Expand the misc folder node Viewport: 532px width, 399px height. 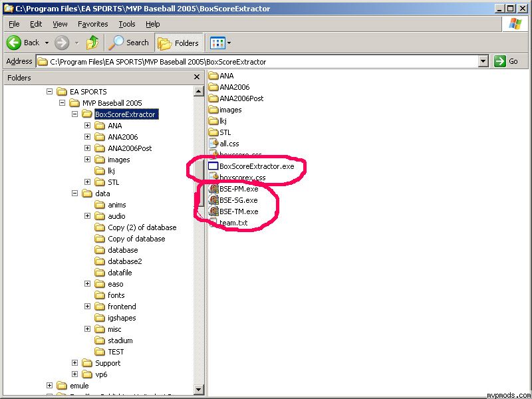tap(88, 329)
